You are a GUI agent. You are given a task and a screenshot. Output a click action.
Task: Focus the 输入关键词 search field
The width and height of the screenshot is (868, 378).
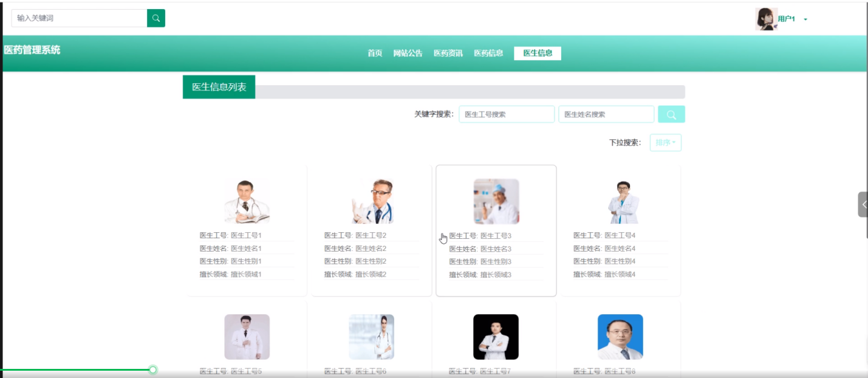79,18
